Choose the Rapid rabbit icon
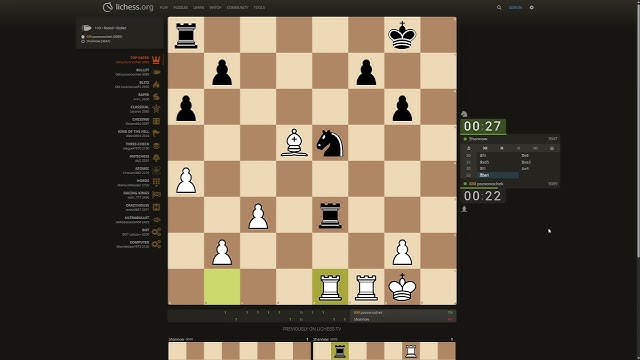 156,97
